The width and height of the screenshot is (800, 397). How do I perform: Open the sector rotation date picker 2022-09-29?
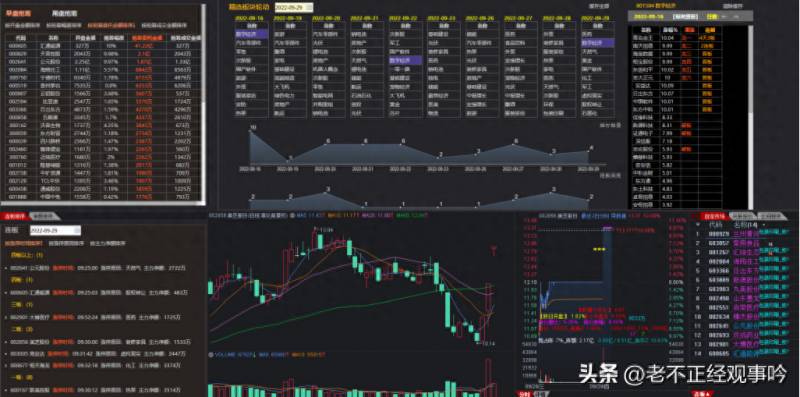pyautogui.click(x=294, y=8)
